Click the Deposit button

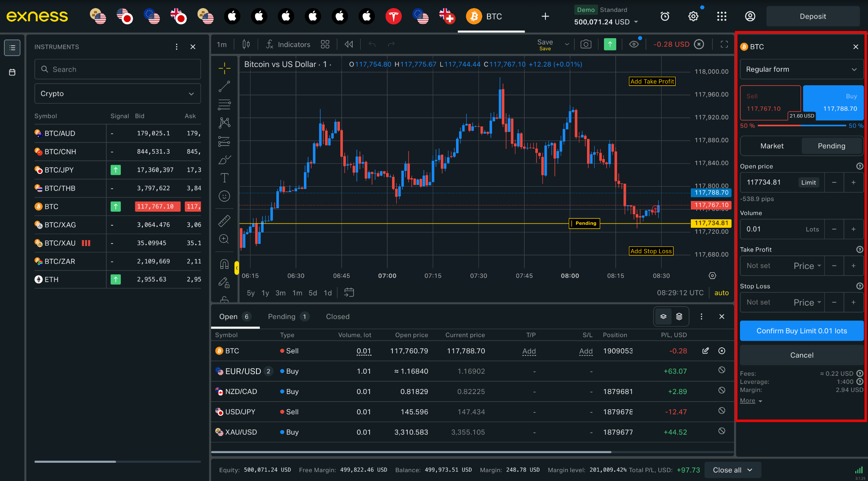813,16
